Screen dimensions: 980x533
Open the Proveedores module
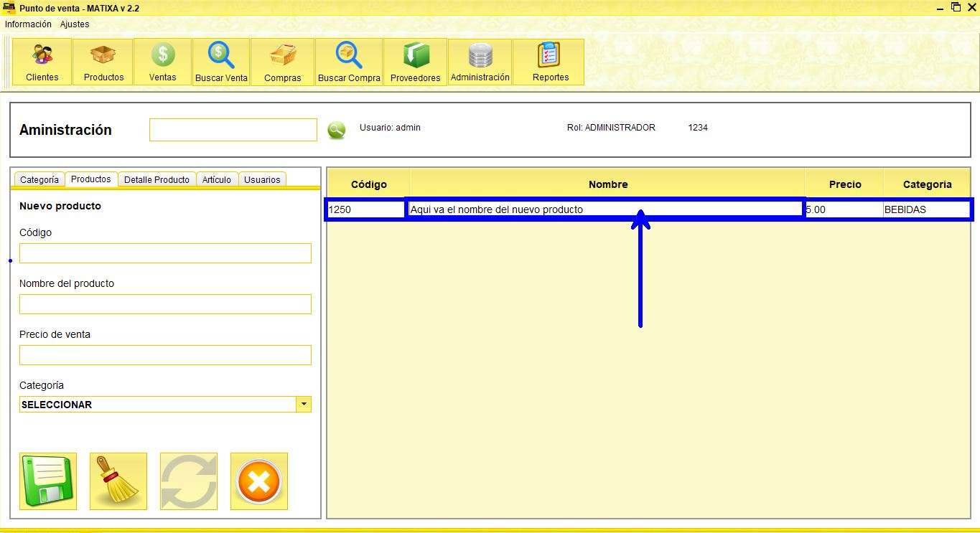415,62
